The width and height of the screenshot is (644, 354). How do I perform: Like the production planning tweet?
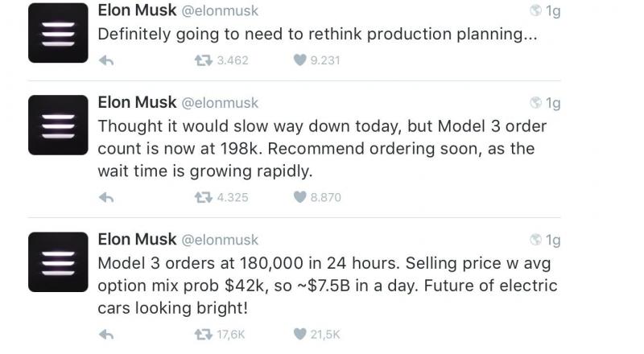click(x=300, y=60)
